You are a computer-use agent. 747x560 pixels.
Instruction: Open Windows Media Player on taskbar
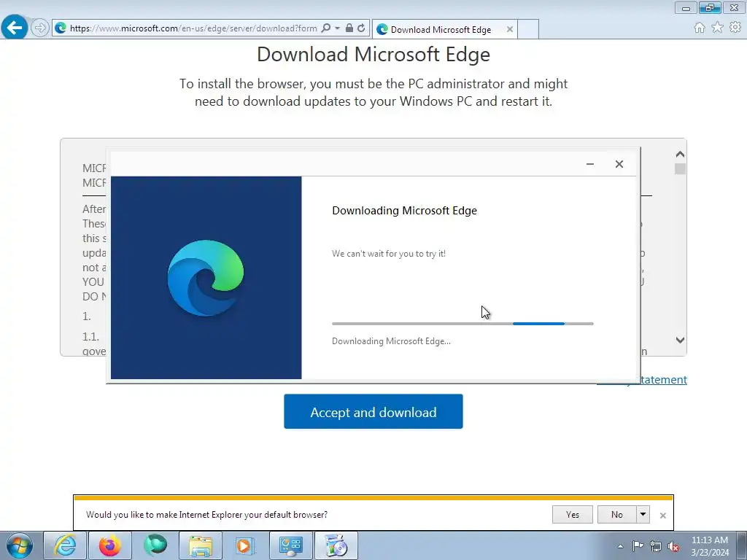coord(245,545)
